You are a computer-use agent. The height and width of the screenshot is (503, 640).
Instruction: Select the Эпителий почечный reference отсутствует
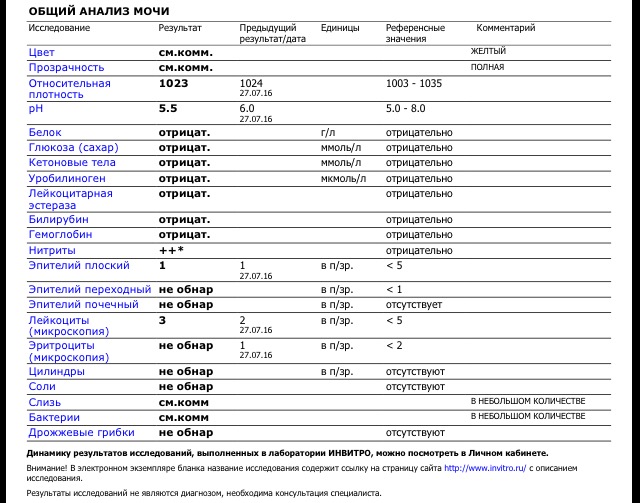click(414, 305)
